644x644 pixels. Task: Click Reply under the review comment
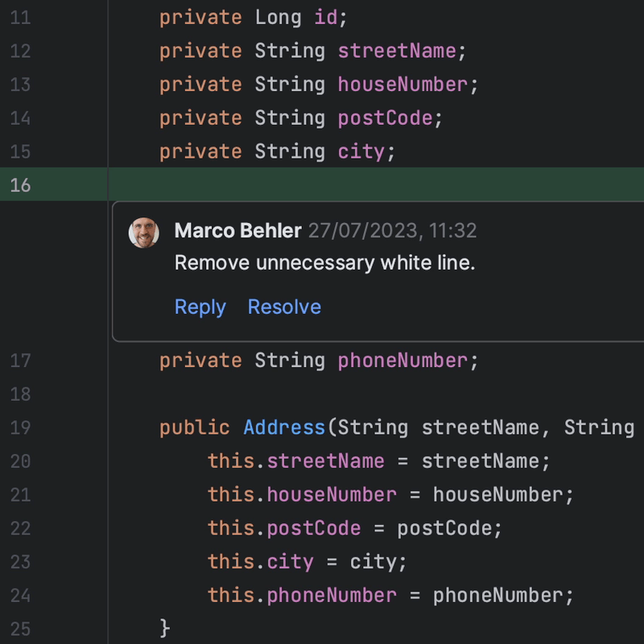[200, 307]
